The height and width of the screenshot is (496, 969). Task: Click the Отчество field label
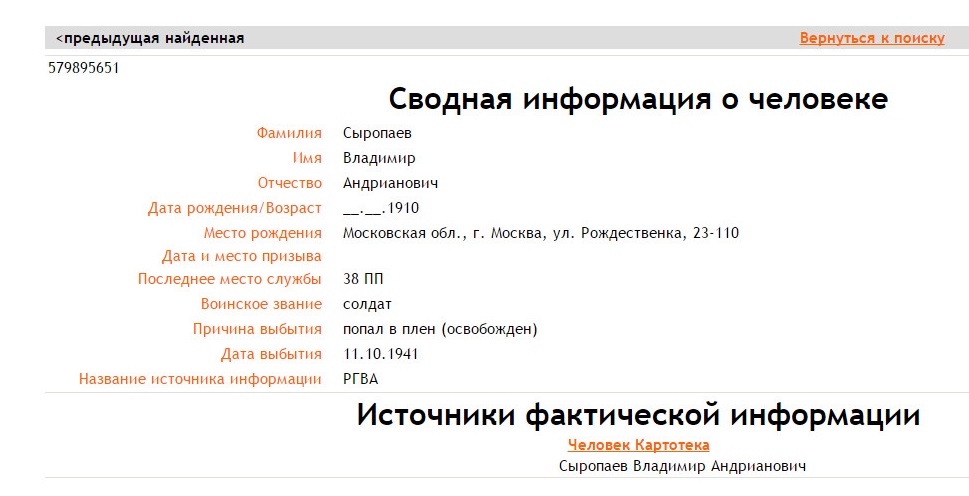[289, 183]
